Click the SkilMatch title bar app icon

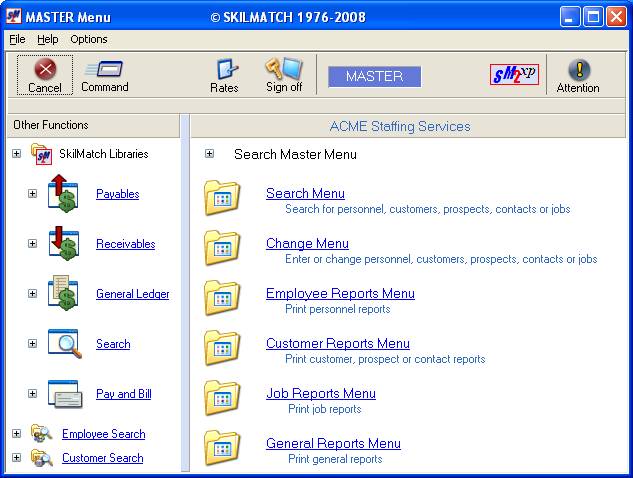pyautogui.click(x=13, y=17)
